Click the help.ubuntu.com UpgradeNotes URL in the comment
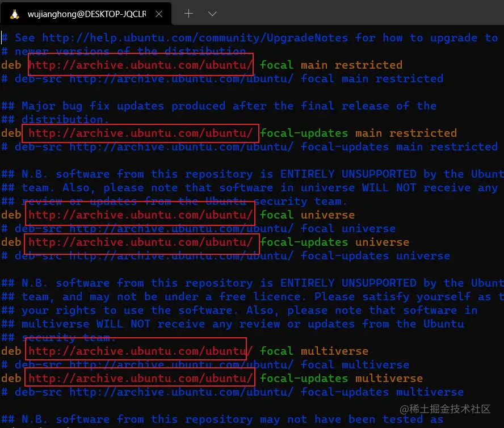Viewport: 504px width, 428px height. pyautogui.click(x=195, y=38)
